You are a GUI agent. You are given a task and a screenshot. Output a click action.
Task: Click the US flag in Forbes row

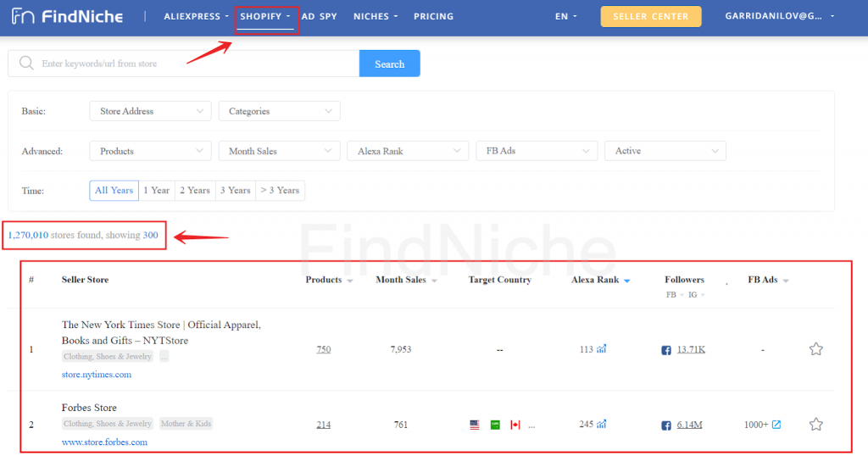coord(475,425)
